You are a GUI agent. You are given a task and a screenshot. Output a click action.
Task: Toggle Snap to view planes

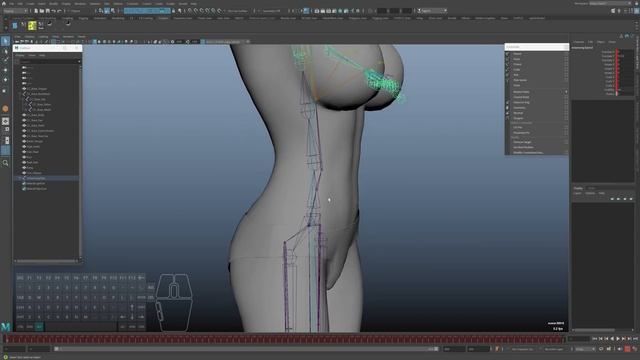click(213, 11)
